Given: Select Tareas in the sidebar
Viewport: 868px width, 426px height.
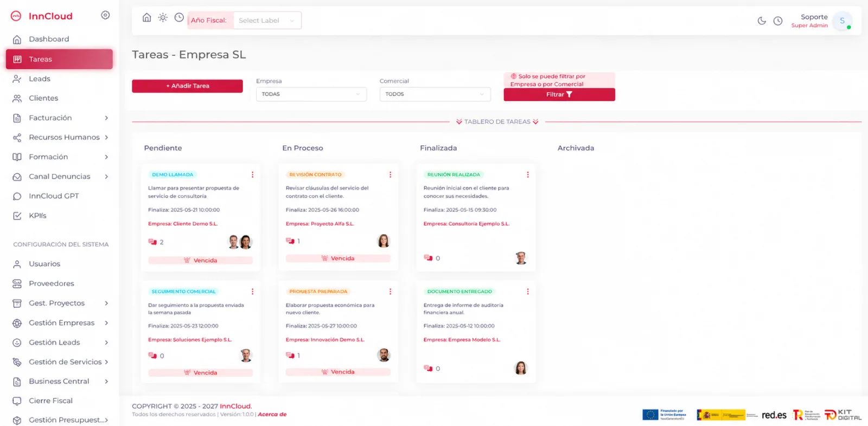Looking at the screenshot, I should (x=59, y=59).
